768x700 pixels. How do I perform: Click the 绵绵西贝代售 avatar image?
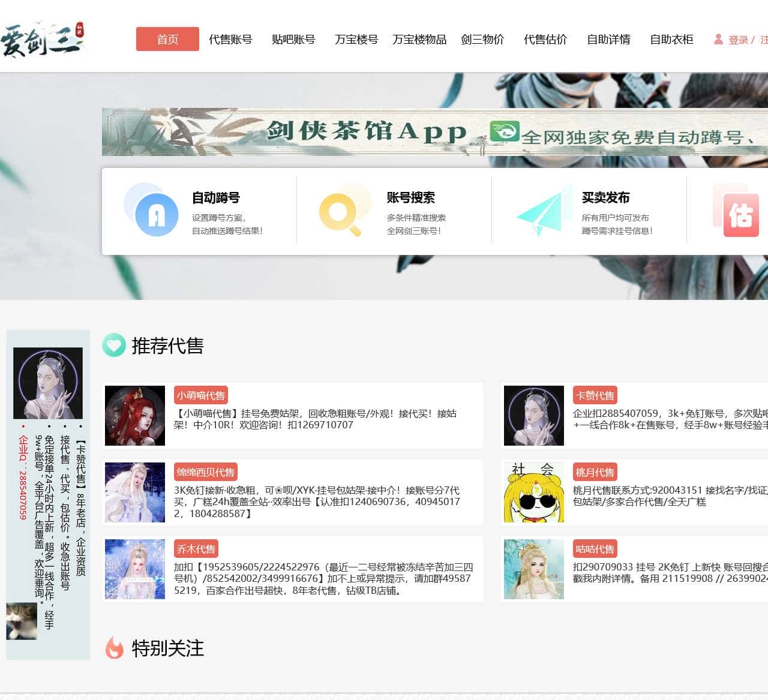(135, 492)
